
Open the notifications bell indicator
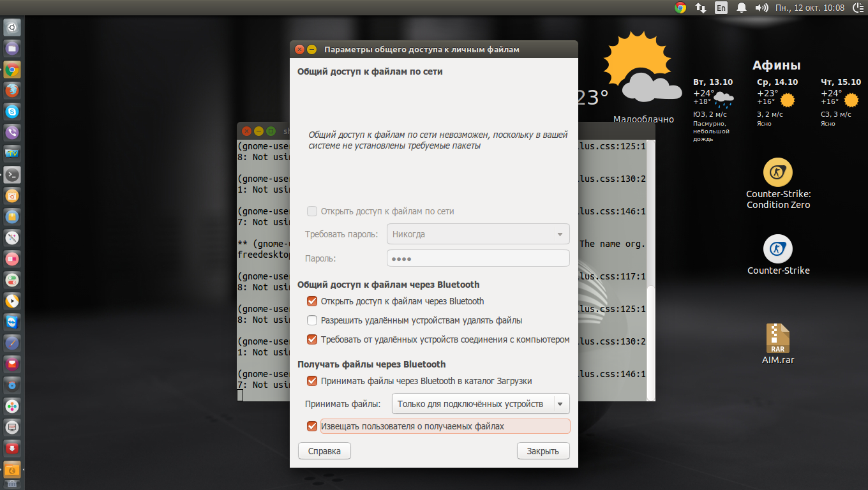pos(742,8)
